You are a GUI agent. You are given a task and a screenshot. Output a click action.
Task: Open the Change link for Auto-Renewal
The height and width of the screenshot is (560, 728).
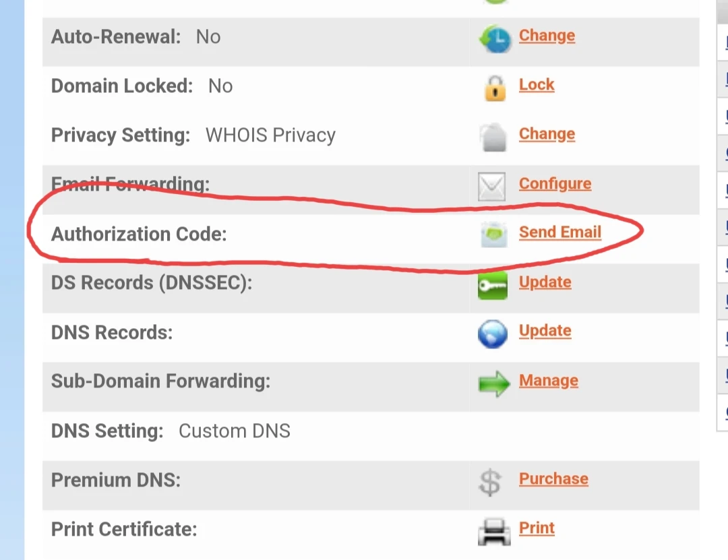click(x=547, y=36)
